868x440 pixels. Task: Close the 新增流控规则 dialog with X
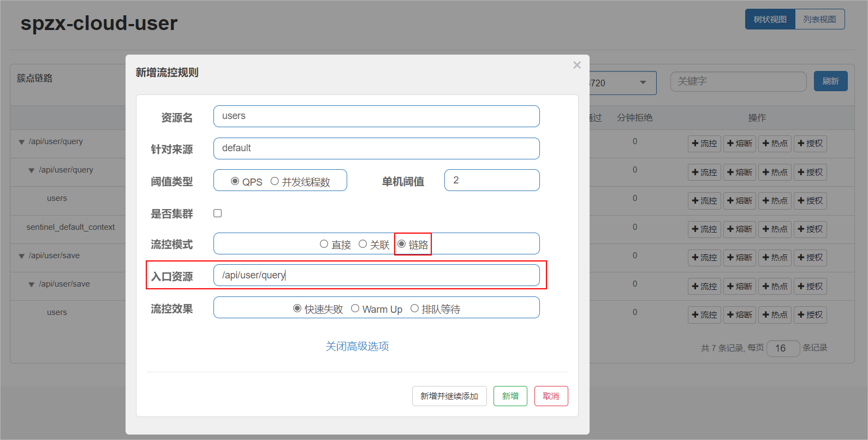[577, 65]
